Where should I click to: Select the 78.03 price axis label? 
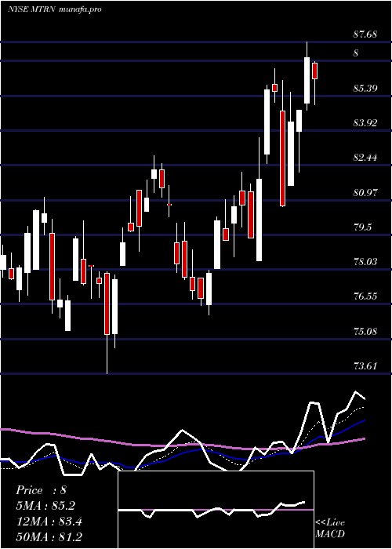click(x=365, y=261)
